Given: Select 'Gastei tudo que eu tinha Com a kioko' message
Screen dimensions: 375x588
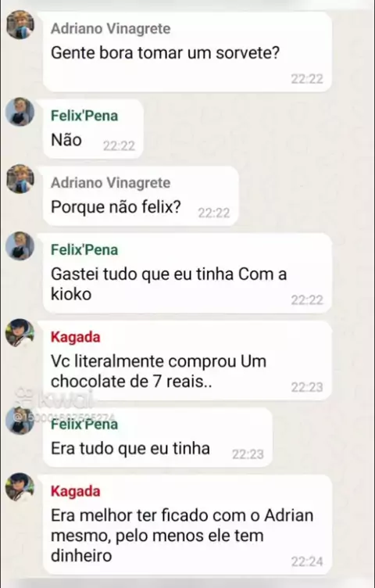Looking at the screenshot, I should pyautogui.click(x=187, y=273).
